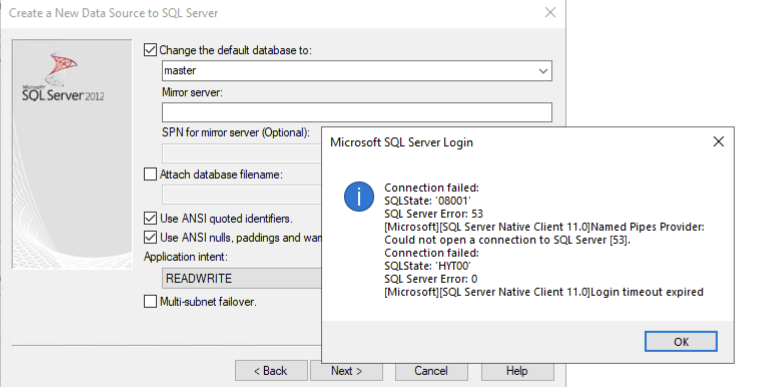The height and width of the screenshot is (387, 771).
Task: Open the READWRITE application intent dropdown
Action: click(x=241, y=278)
